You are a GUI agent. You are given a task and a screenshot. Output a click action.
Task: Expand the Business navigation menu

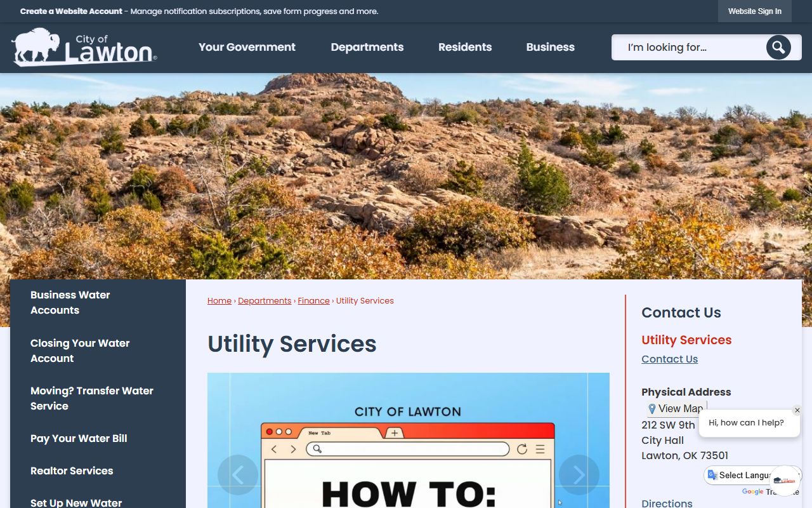pos(551,47)
